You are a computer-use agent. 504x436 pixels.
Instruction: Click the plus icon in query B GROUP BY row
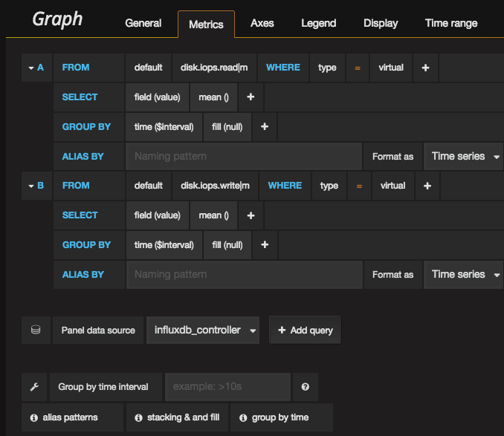pos(265,245)
